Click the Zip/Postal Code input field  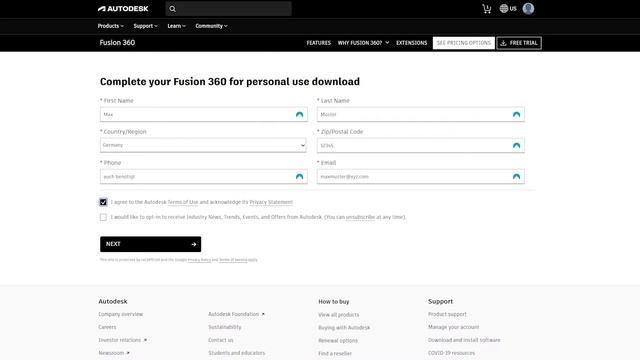tap(421, 146)
